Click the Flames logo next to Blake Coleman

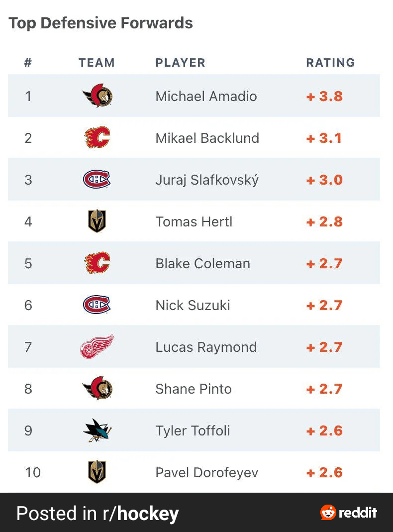tap(97, 263)
